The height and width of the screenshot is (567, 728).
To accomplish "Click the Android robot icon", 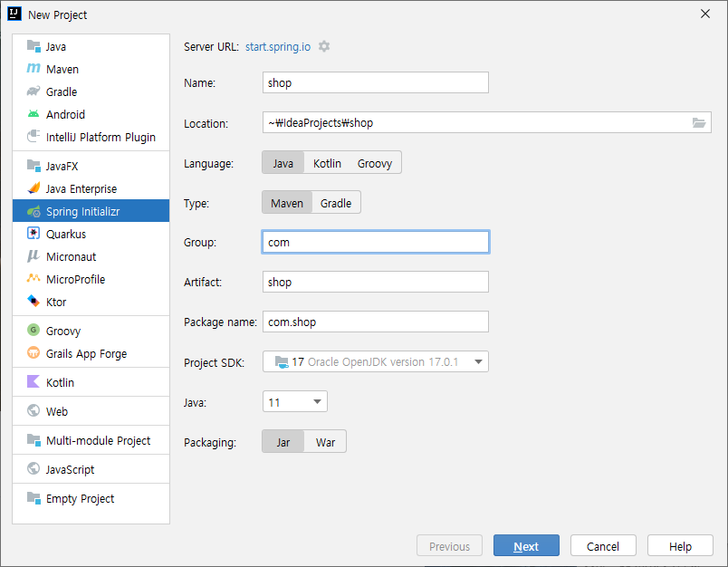I will (x=34, y=114).
